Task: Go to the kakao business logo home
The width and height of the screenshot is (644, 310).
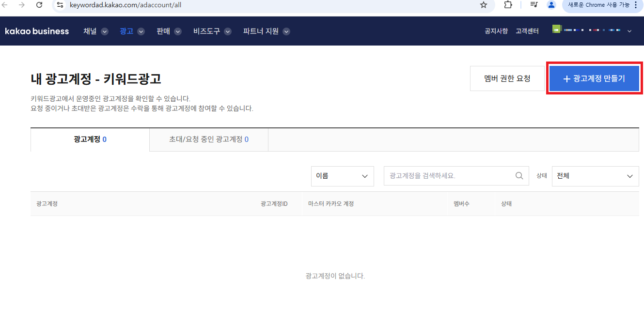Action: (x=37, y=31)
